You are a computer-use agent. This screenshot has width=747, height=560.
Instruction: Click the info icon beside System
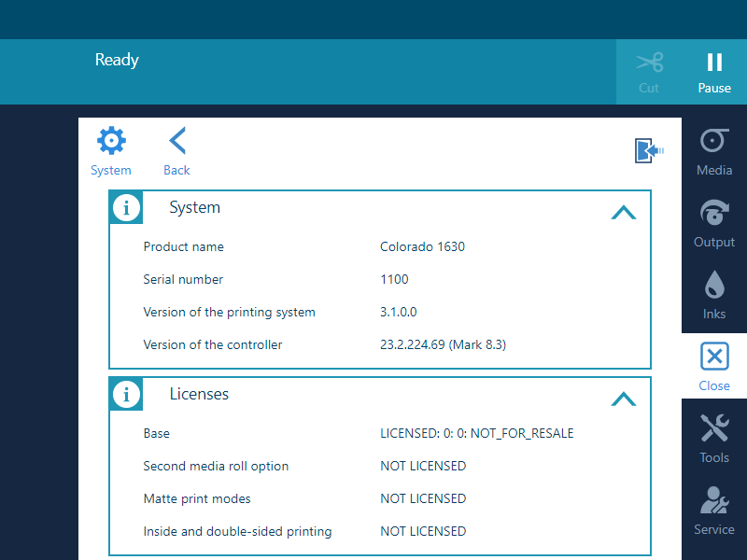coord(127,208)
